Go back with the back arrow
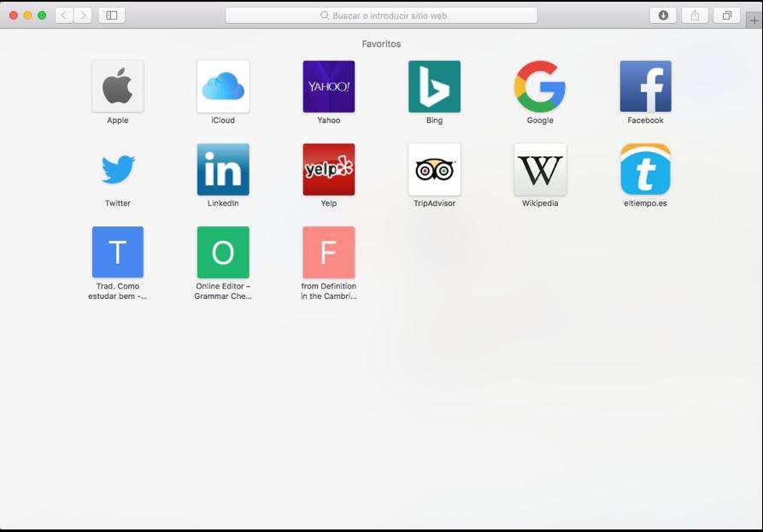Image resolution: width=763 pixels, height=532 pixels. coord(64,15)
